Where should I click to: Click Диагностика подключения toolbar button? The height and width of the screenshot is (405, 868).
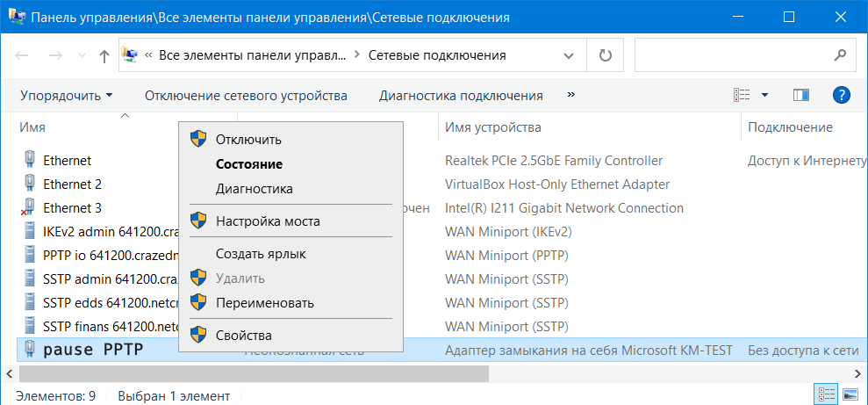tap(461, 95)
